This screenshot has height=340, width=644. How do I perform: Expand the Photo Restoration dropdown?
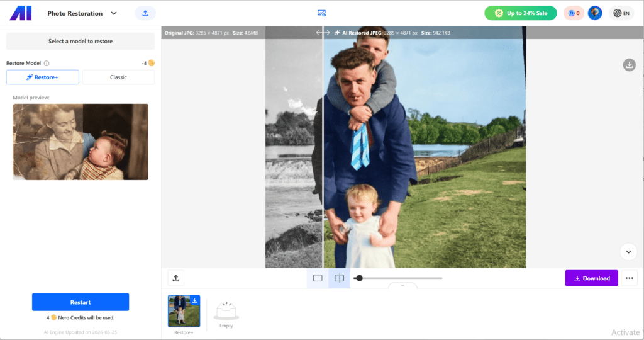pos(114,13)
